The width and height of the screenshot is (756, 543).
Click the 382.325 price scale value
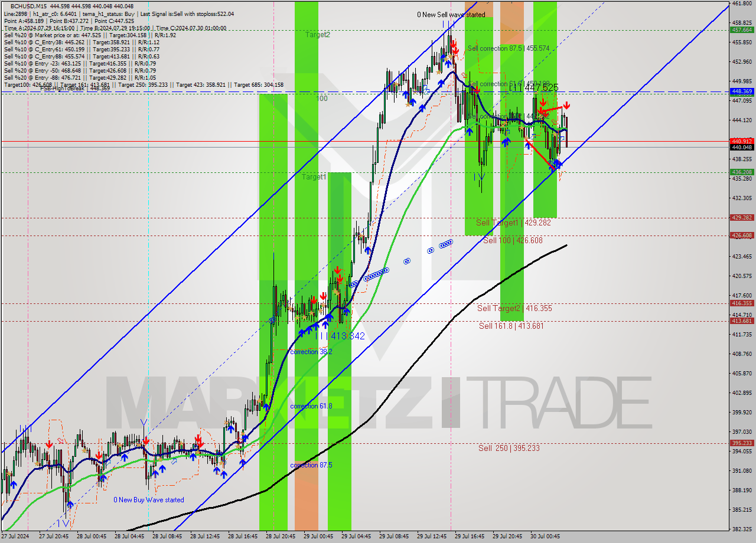tap(742, 529)
